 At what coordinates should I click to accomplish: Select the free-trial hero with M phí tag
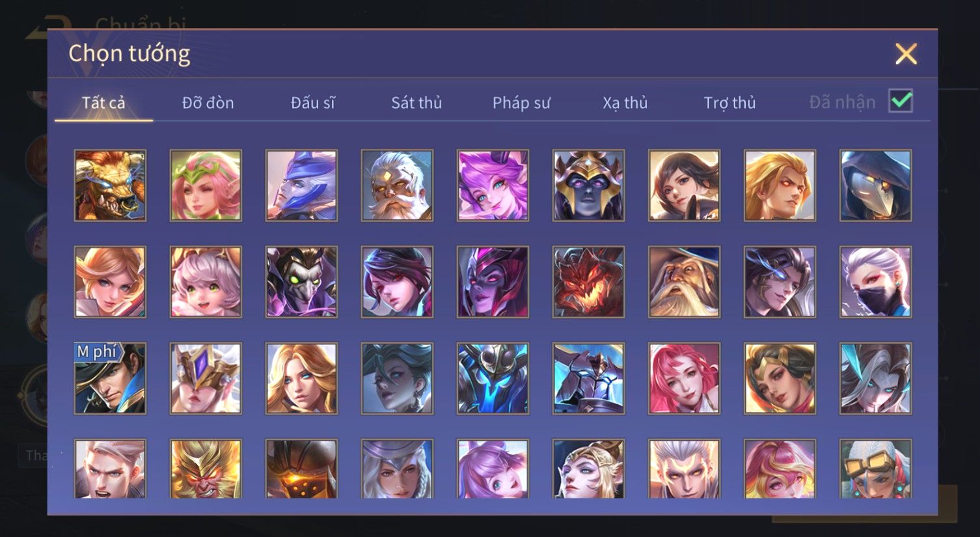[110, 378]
